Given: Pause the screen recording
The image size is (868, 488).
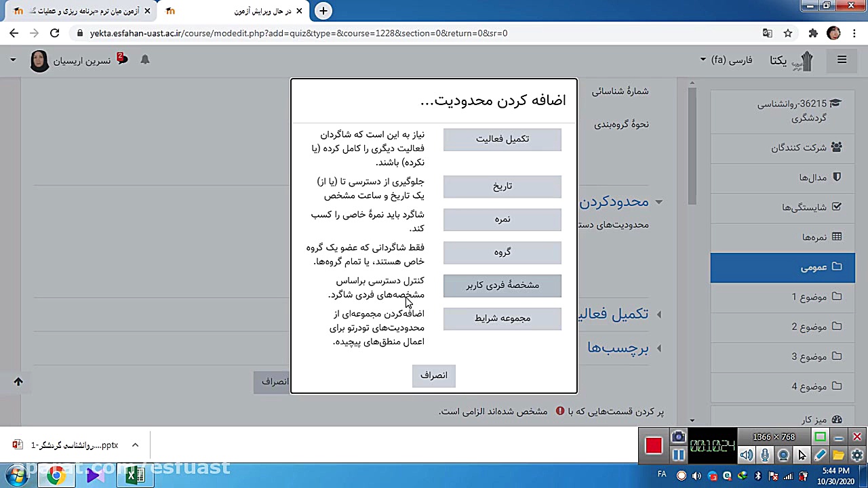Looking at the screenshot, I should click(678, 455).
